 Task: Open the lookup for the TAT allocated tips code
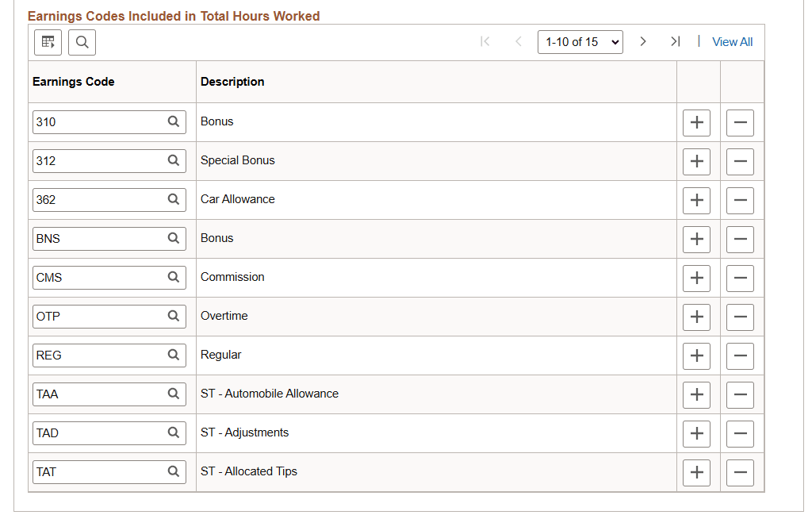pos(174,471)
